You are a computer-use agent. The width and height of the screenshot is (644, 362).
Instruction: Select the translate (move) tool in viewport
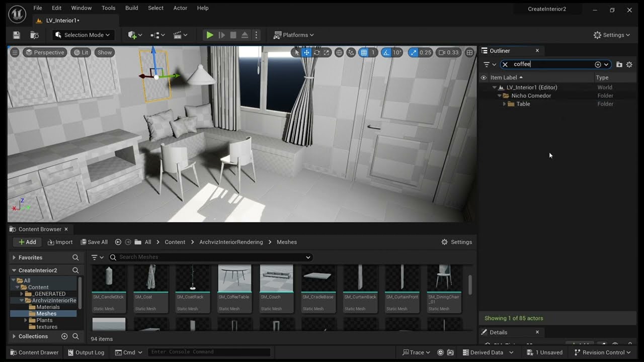306,52
